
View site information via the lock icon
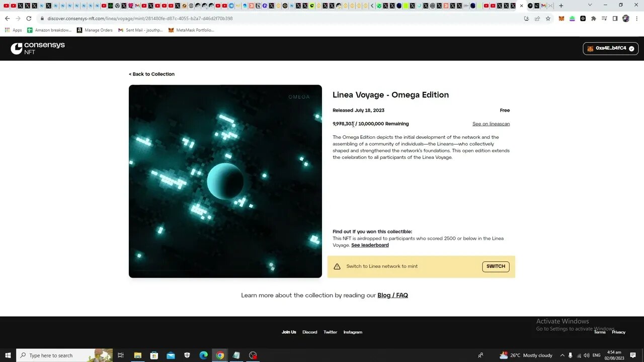tap(42, 19)
